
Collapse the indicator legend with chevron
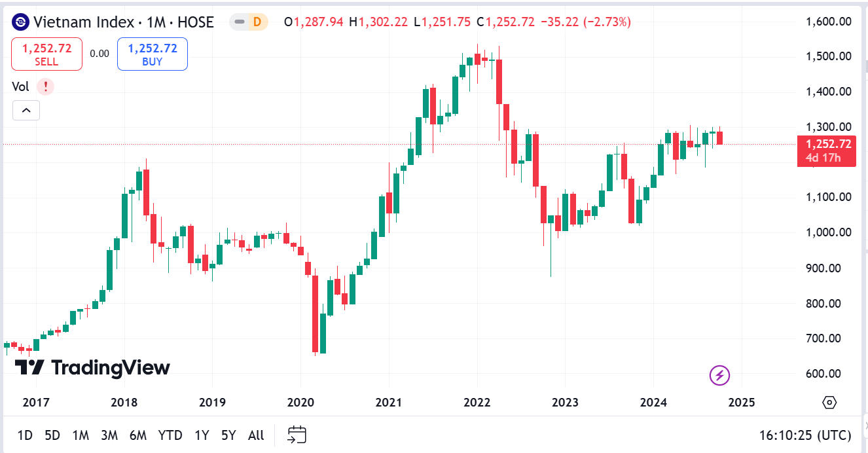point(26,111)
